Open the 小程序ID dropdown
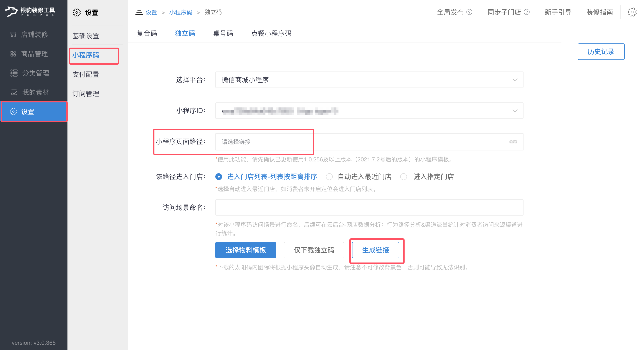Viewport: 644px width, 350px height. 369,111
